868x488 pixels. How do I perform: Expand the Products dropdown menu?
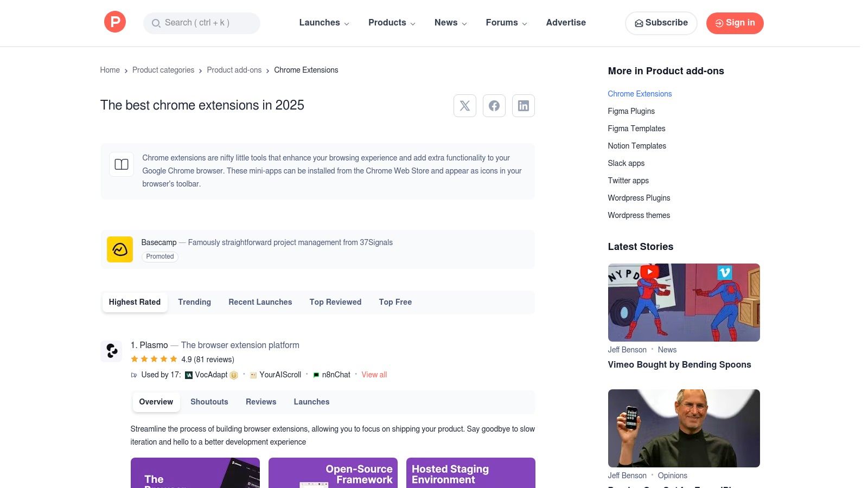tap(392, 23)
